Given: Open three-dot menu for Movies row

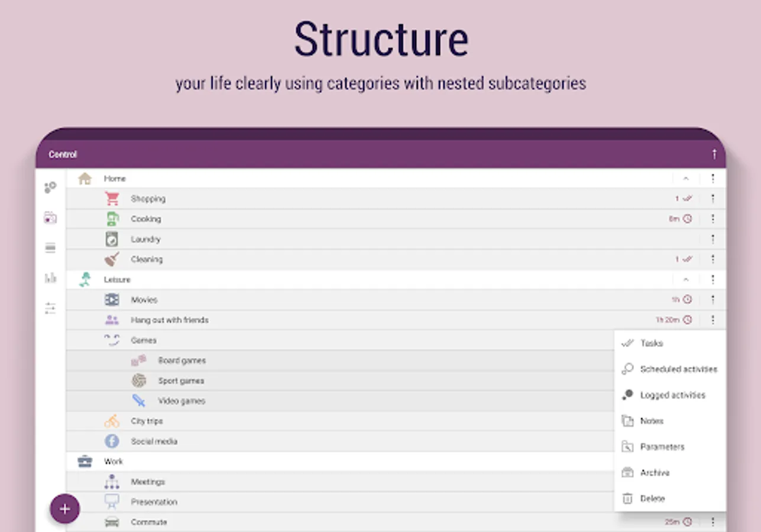Looking at the screenshot, I should 713,300.
